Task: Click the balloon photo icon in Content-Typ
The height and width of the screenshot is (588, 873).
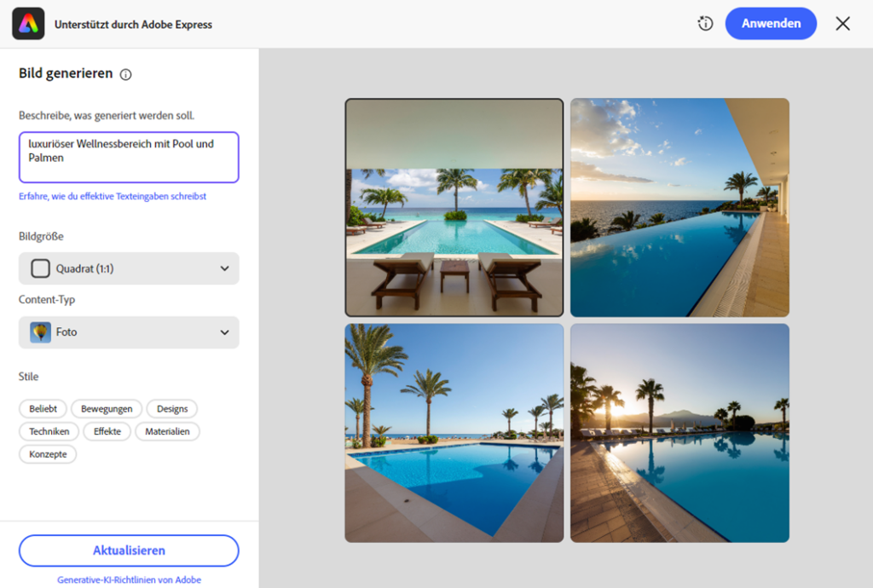Action: (x=40, y=332)
